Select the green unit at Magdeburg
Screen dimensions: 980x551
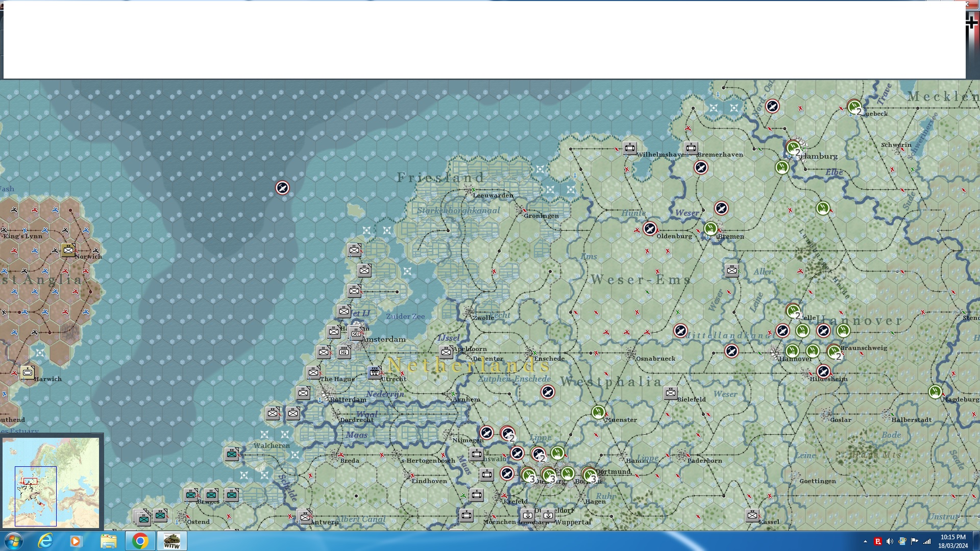[935, 392]
